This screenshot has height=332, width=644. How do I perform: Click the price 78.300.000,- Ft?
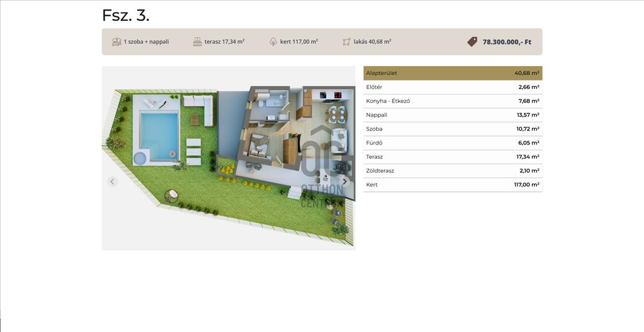(507, 42)
